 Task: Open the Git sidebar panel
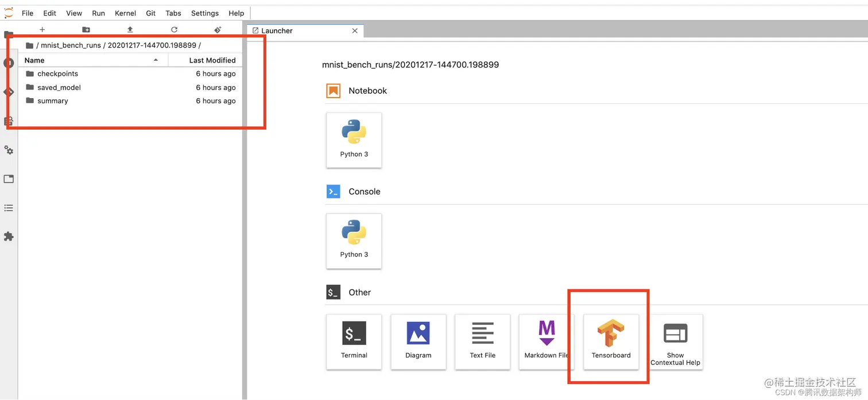9,92
